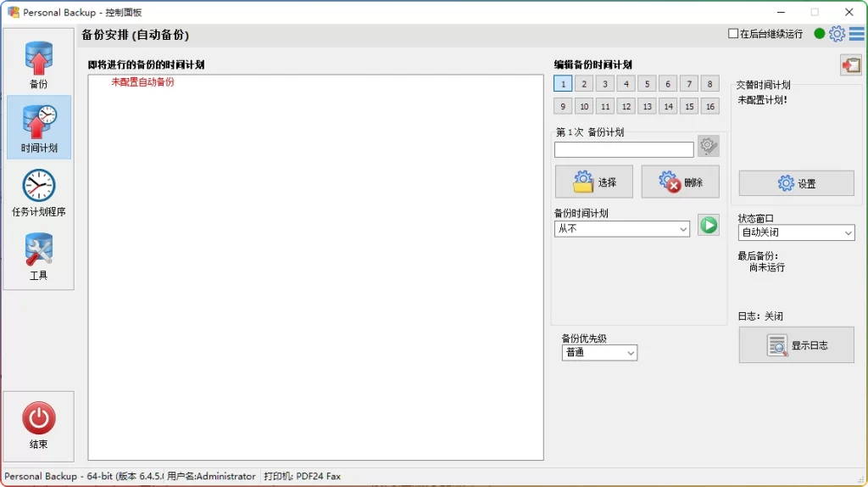
Task: Click the 日志: 关闭 label
Action: pyautogui.click(x=760, y=316)
